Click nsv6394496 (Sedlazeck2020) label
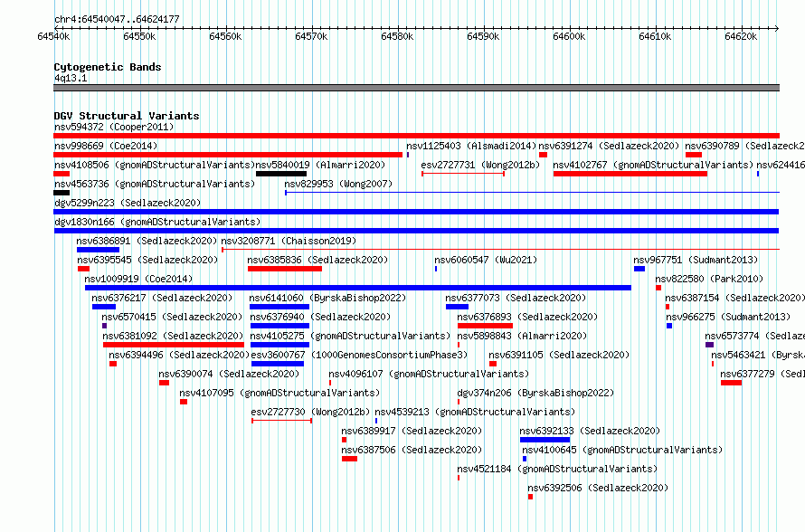Screen dimensions: 805x532 (x=179, y=355)
